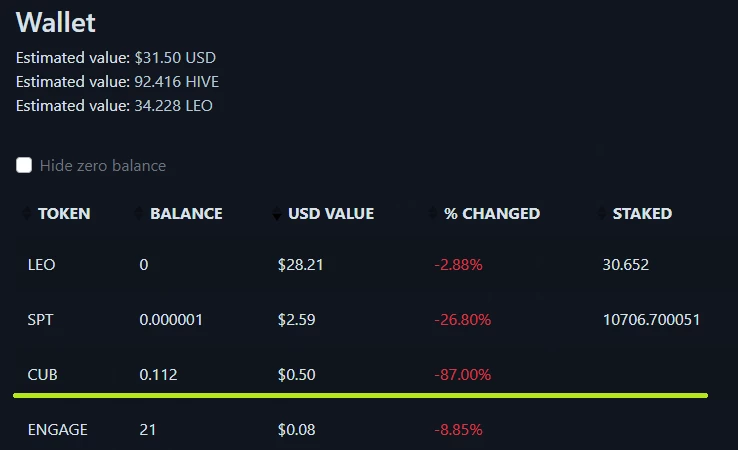The image size is (738, 450).
Task: Click the STAKED column sort icon
Action: 602,213
